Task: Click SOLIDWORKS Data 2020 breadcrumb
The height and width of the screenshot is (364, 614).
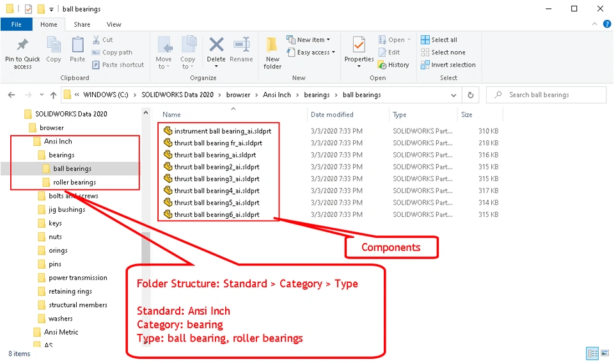Action: click(x=177, y=95)
